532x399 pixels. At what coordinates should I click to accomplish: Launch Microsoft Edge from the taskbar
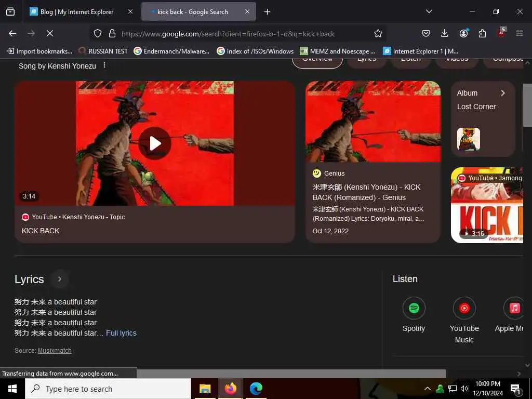[256, 389]
